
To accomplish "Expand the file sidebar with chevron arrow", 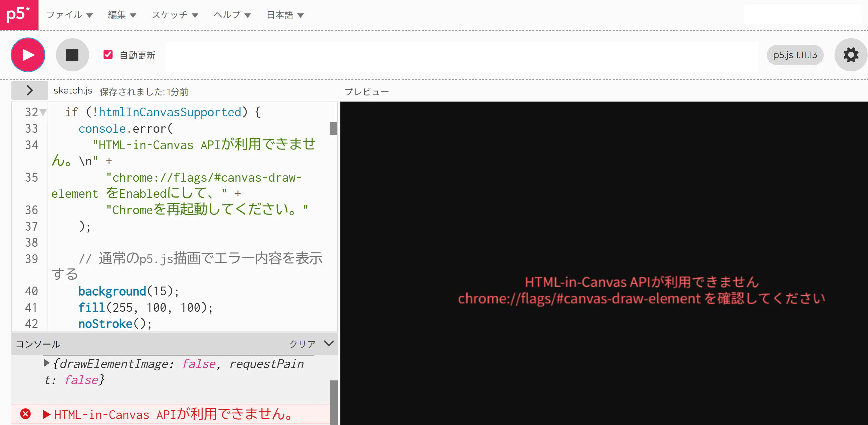I will [30, 90].
